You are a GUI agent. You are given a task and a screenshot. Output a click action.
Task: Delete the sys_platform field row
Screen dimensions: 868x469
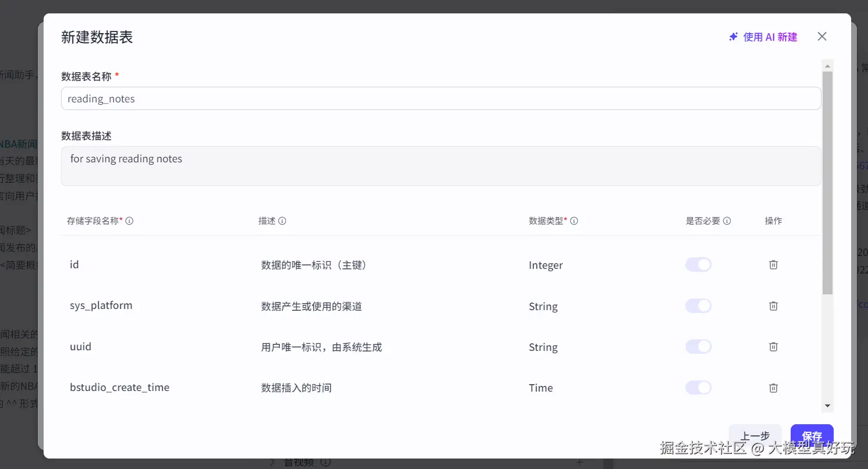pyautogui.click(x=773, y=305)
